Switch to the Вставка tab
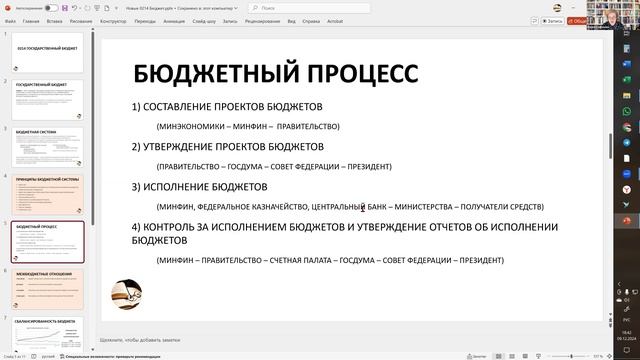Viewport: 640px width, 360px height. pyautogui.click(x=54, y=21)
